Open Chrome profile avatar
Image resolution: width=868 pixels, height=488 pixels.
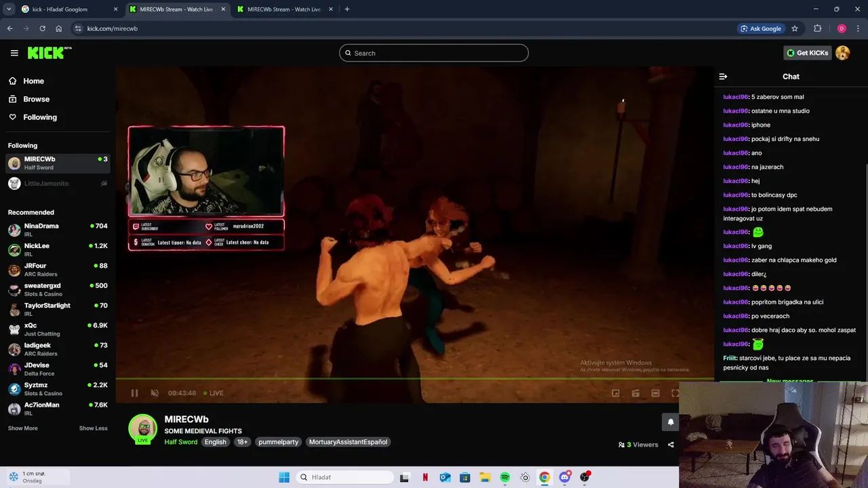click(842, 28)
